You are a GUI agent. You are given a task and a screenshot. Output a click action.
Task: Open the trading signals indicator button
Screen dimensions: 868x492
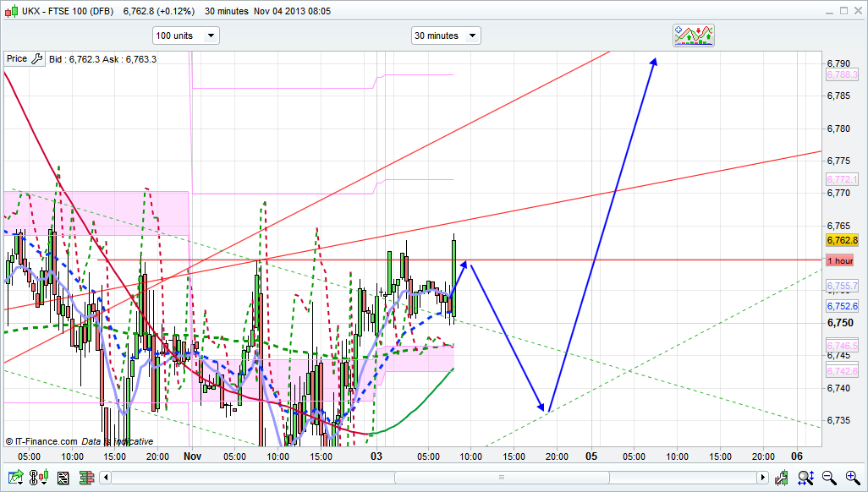694,35
